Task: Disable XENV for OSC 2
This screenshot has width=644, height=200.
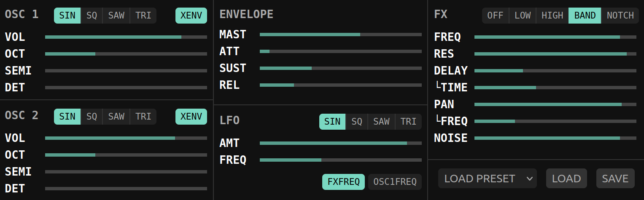Action: 191,117
